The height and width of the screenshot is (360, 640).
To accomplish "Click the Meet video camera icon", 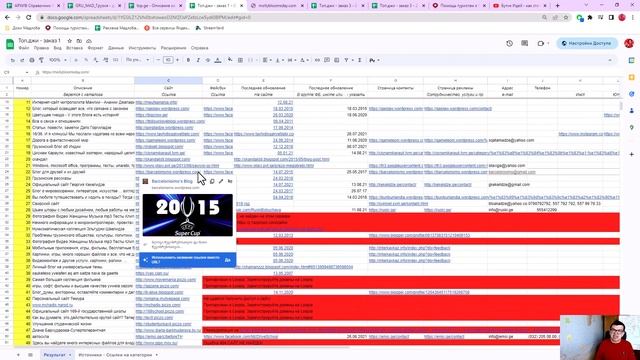I will [541, 43].
